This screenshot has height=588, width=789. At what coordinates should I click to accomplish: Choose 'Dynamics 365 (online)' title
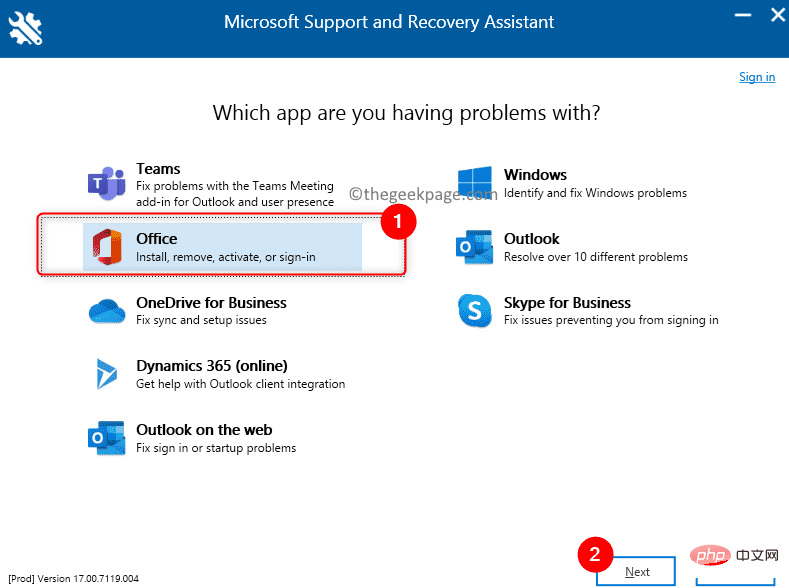pos(212,366)
